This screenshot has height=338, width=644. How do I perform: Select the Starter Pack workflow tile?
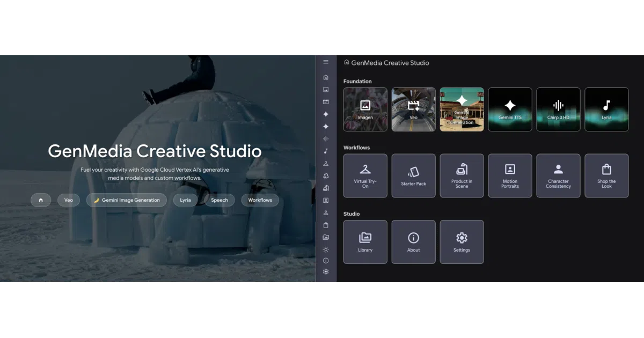414,176
